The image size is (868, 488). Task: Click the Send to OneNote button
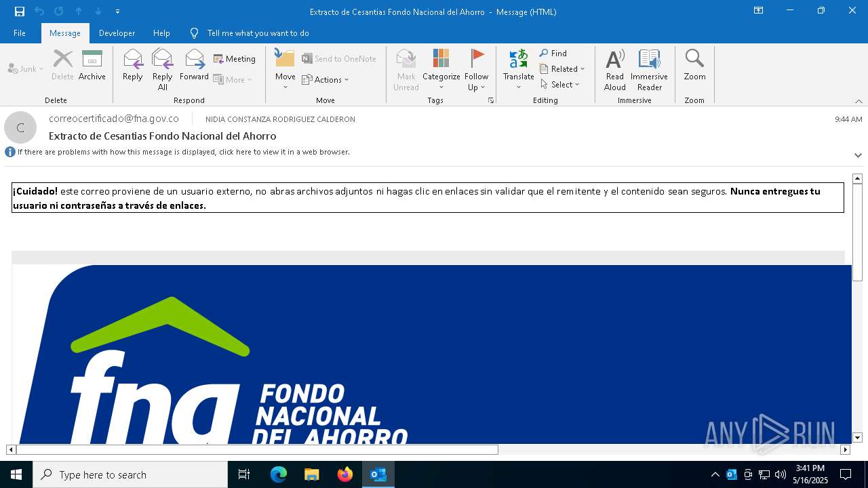(x=339, y=59)
